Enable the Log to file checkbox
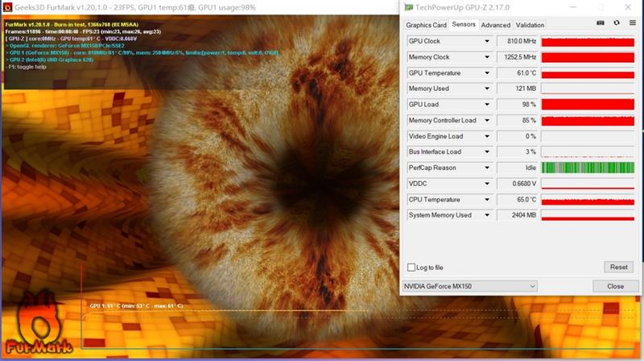This screenshot has height=361, width=644. pos(411,268)
